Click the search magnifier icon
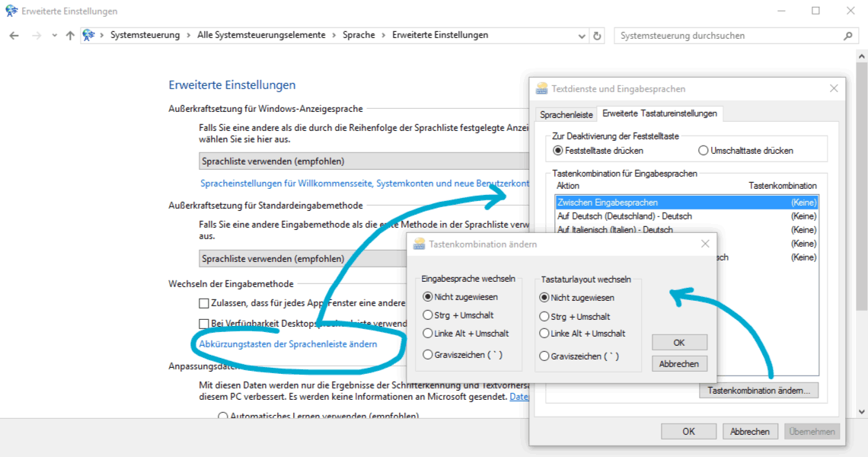The image size is (868, 457). pyautogui.click(x=848, y=36)
